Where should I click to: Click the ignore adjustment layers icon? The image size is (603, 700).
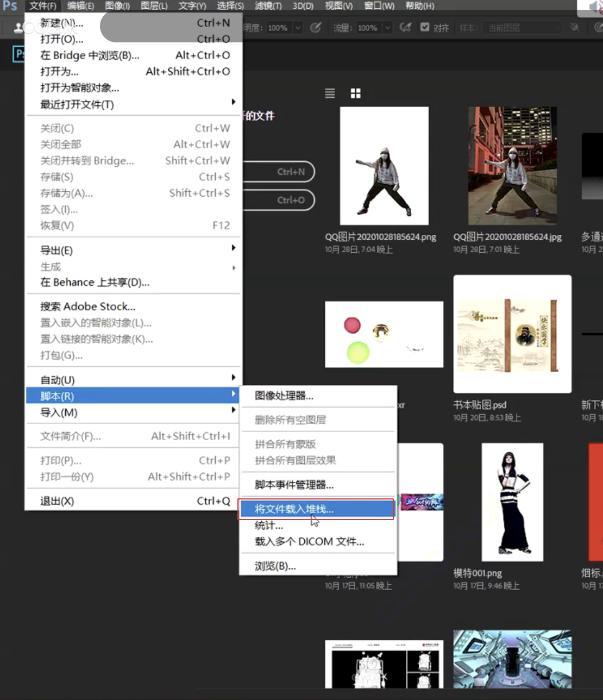pos(574,27)
